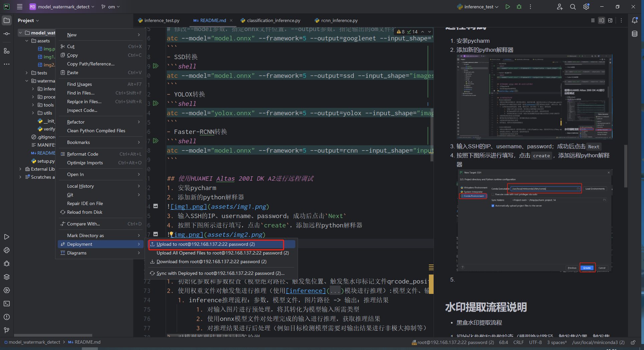644x350 pixels.
Task: Run the SSD shell code block gutter icon
Action: pos(156,66)
